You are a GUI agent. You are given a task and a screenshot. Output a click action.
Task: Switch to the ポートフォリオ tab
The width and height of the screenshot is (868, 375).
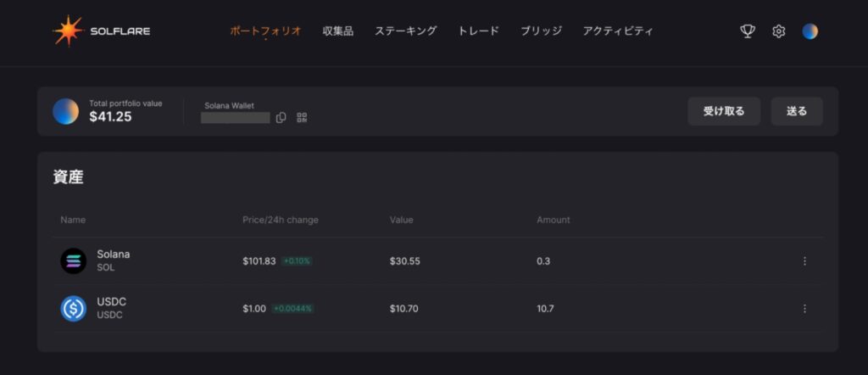point(265,31)
